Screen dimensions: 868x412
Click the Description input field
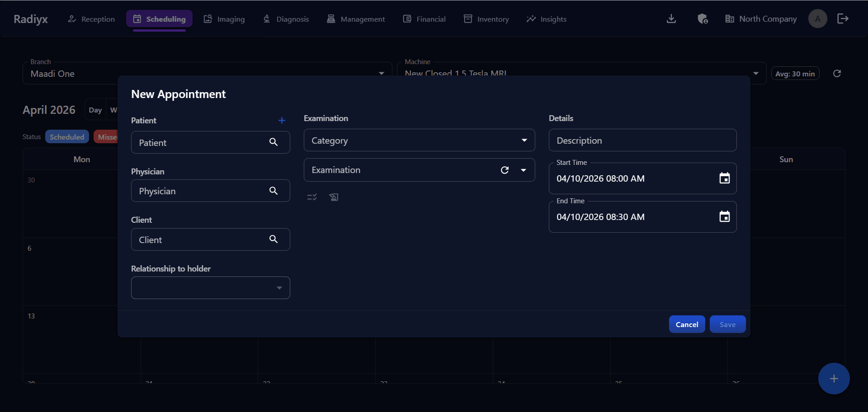[x=642, y=140]
